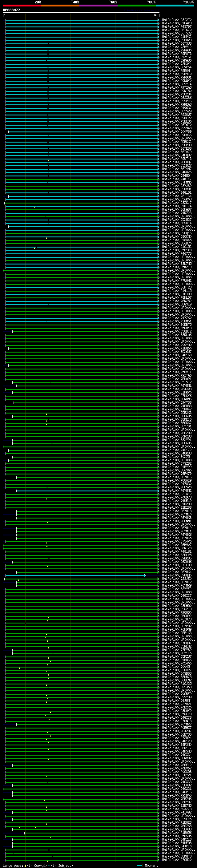197x868 pixels.
Task: Open hit UniRef100_A4S797
Action: [x=177, y=26]
